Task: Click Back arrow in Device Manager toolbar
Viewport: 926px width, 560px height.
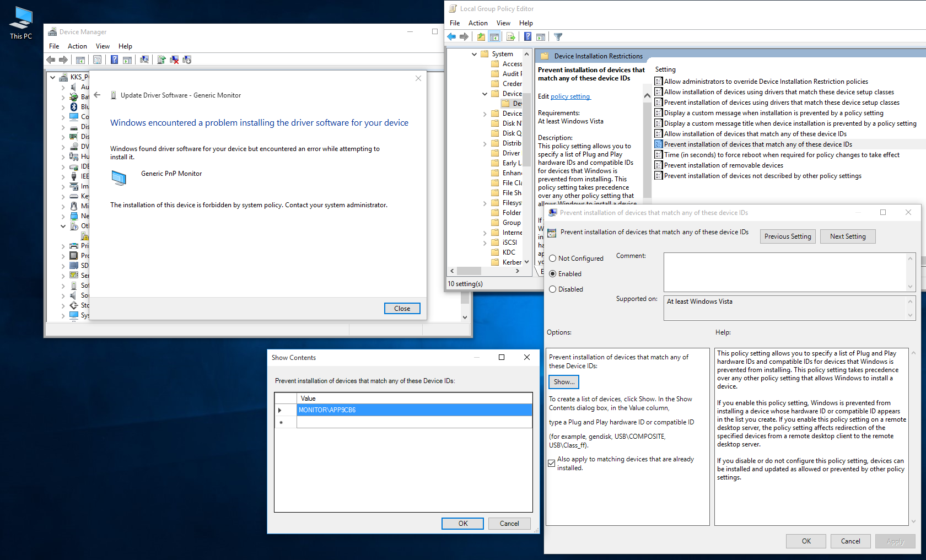Action: 51,60
